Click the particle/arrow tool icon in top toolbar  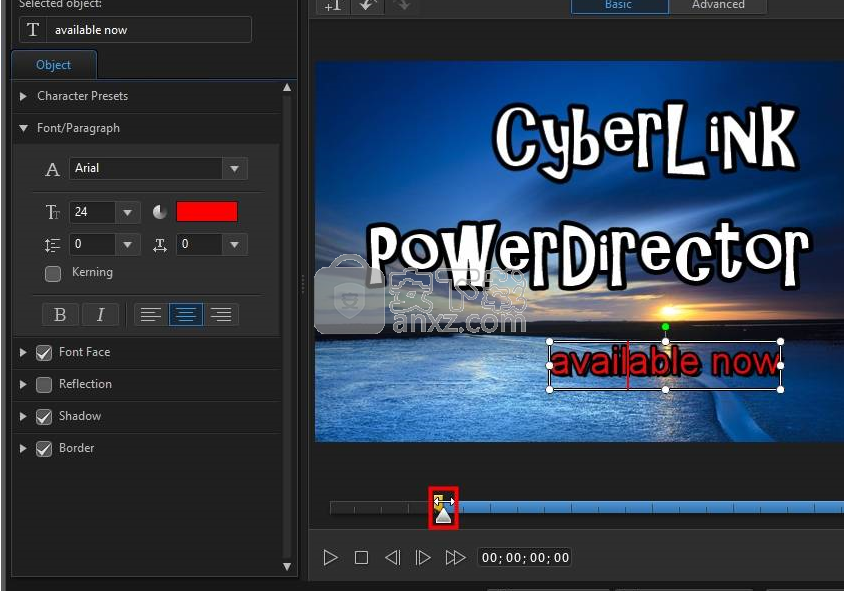coord(368,5)
